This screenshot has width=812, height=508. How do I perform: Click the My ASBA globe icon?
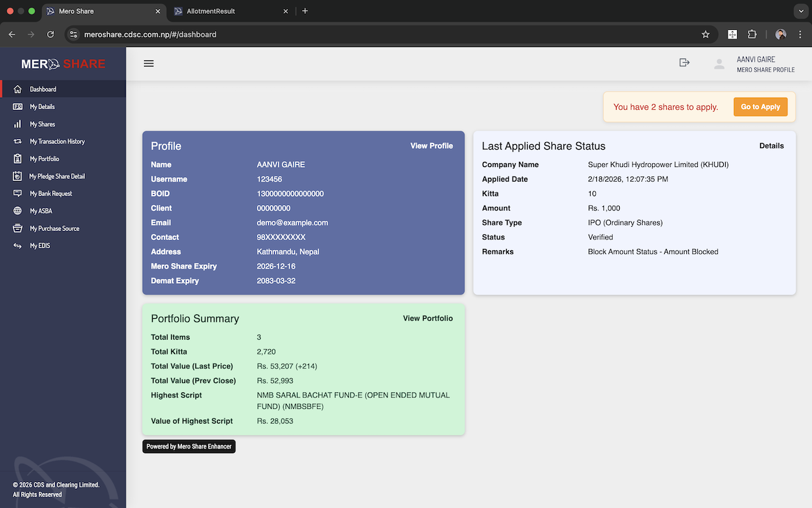tap(18, 211)
